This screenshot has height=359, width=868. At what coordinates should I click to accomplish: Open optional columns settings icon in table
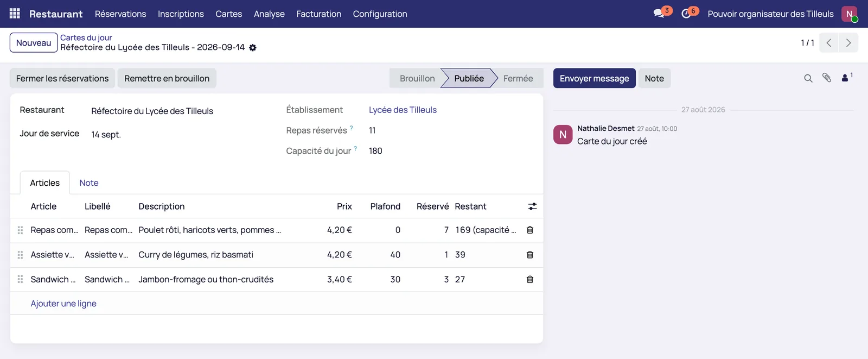(x=533, y=206)
